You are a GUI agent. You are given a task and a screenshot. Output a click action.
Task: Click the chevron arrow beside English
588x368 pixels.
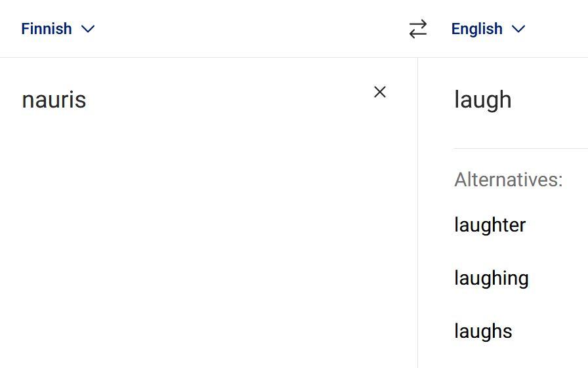(518, 29)
